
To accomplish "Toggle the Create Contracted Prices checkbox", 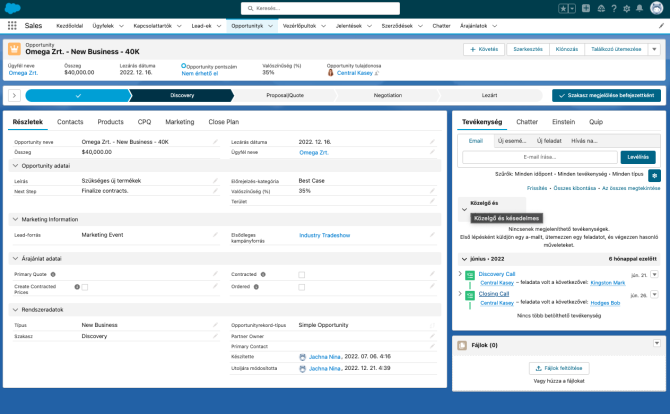I will pyautogui.click(x=84, y=287).
